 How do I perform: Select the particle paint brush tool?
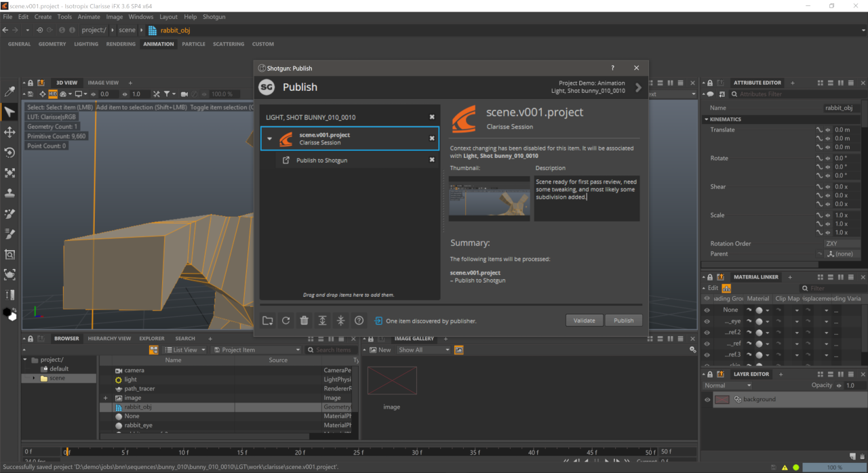click(x=9, y=213)
